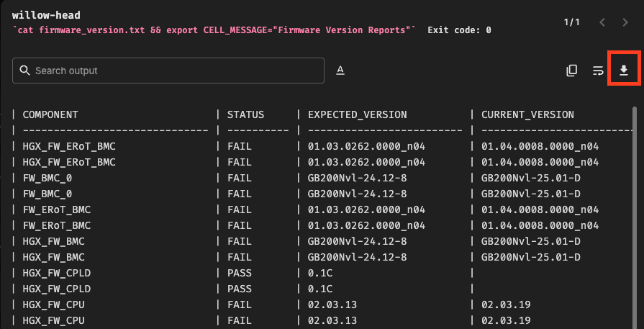644x329 pixels.
Task: Click the second FW_BMC_0 component cell
Action: click(x=47, y=194)
